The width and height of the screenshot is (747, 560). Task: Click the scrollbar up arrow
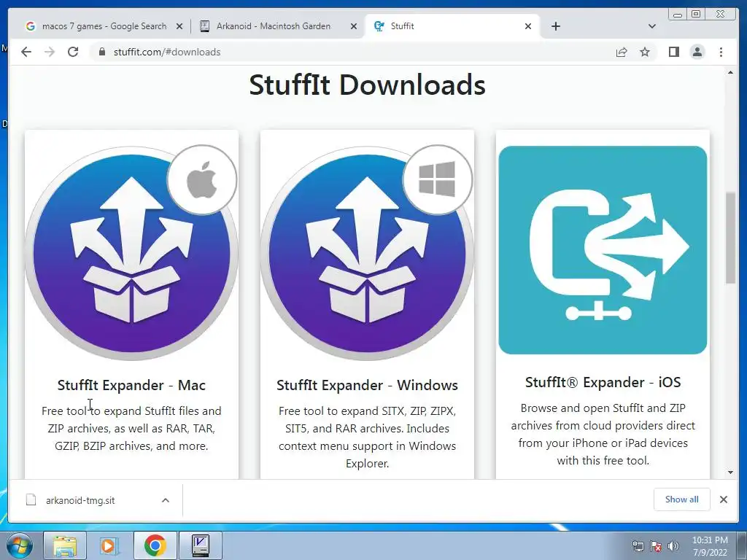point(730,72)
